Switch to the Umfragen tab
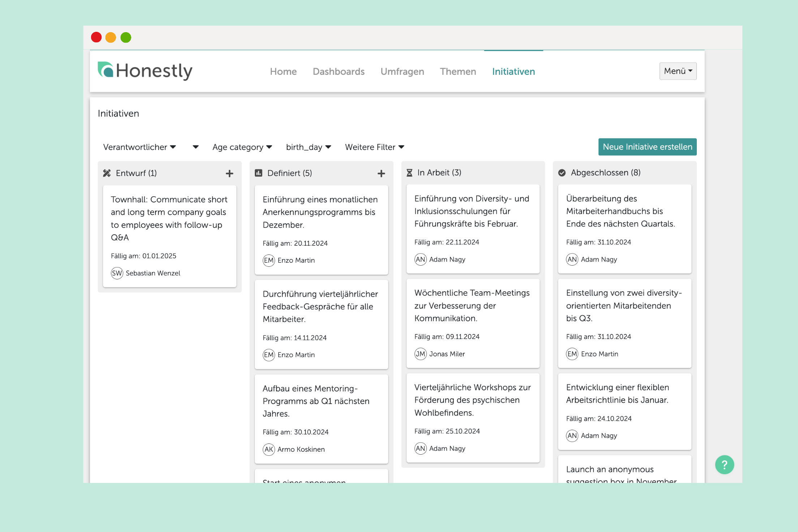Viewport: 798px width, 532px height. 402,72
